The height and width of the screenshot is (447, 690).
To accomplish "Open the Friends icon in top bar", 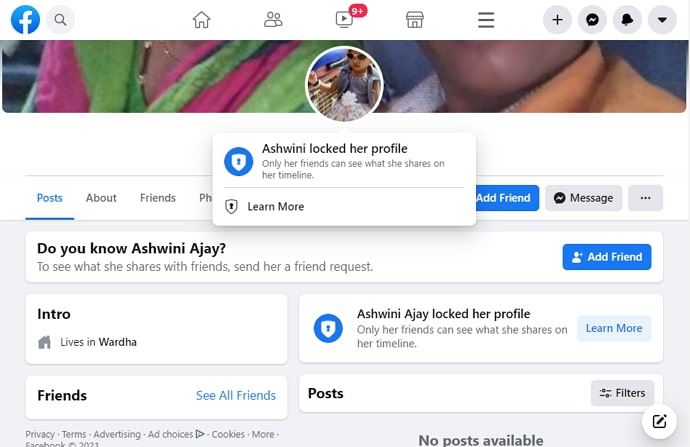I will click(273, 20).
